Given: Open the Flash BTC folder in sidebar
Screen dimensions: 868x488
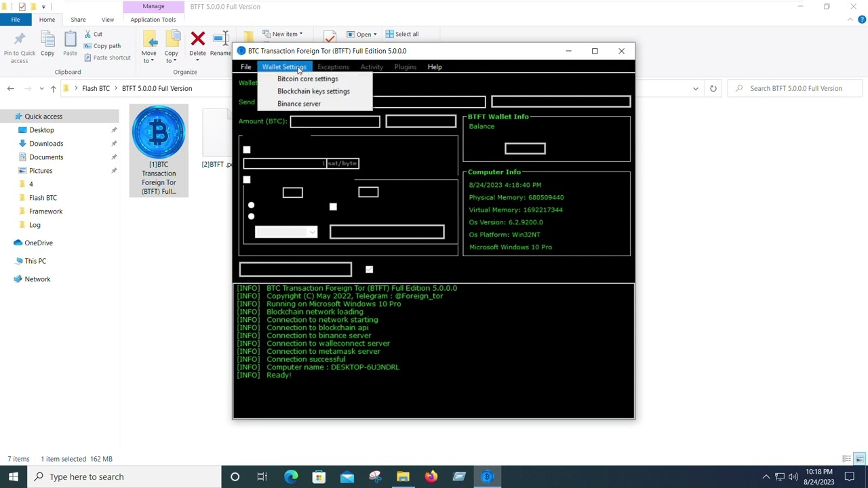Looking at the screenshot, I should pos(43,198).
